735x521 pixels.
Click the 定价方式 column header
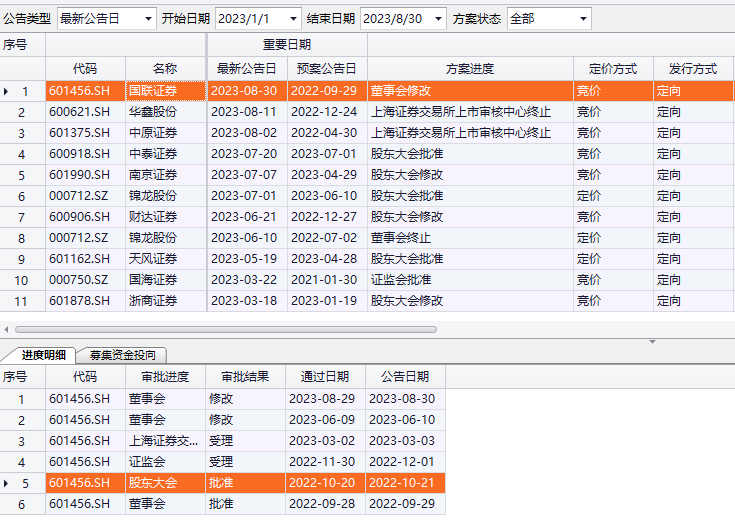click(613, 69)
